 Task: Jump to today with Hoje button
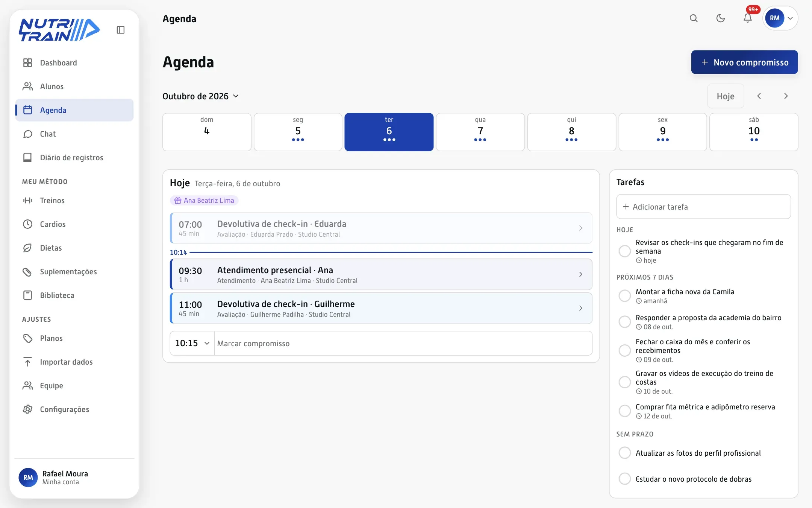(x=726, y=96)
